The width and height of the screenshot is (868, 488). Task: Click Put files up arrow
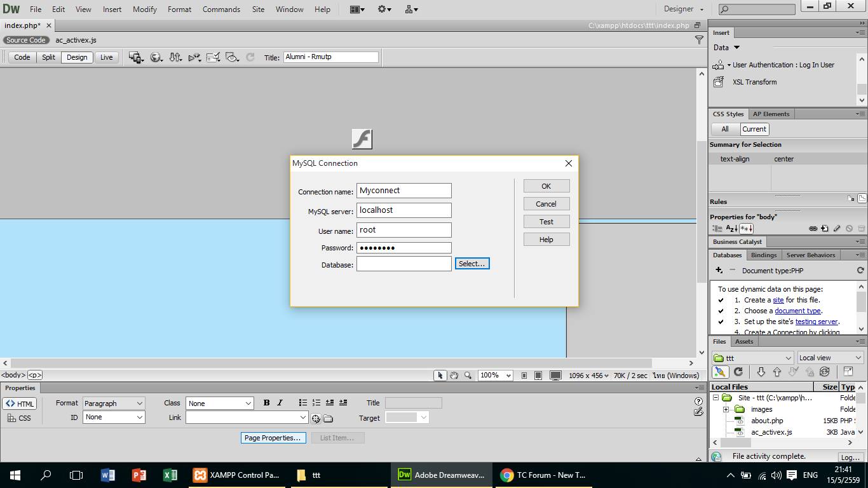pos(776,372)
